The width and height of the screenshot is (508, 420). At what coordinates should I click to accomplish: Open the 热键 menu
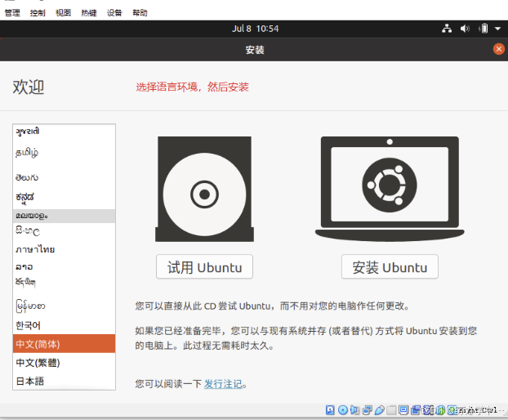click(x=89, y=12)
